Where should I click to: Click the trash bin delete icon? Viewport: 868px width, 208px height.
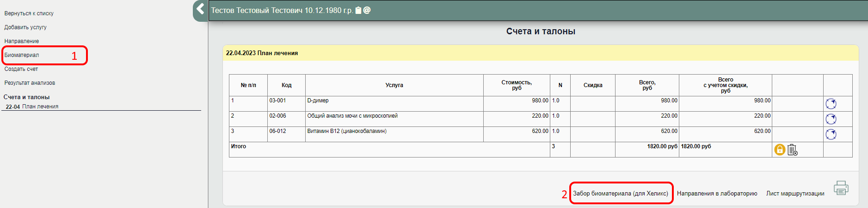792,150
